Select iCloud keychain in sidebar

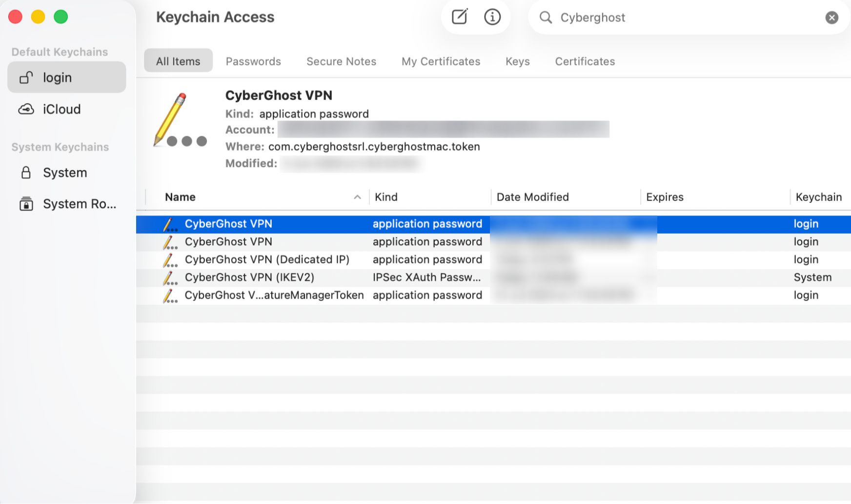pos(67,109)
